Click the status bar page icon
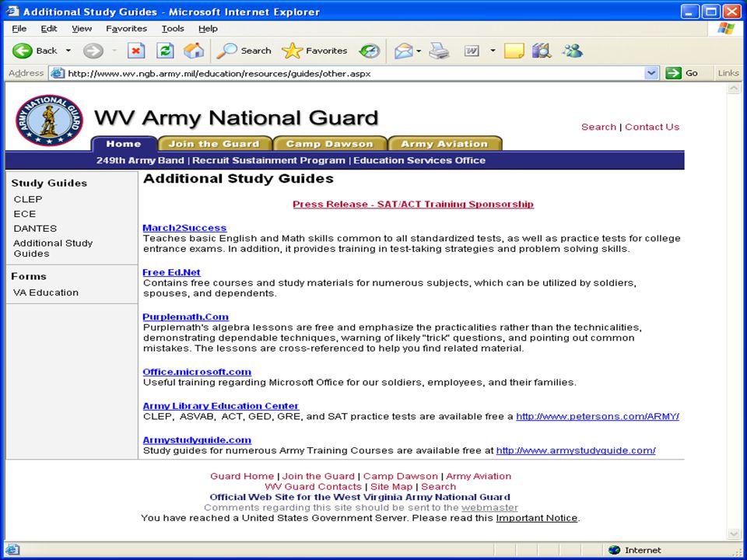This screenshot has width=747, height=560. (12, 550)
